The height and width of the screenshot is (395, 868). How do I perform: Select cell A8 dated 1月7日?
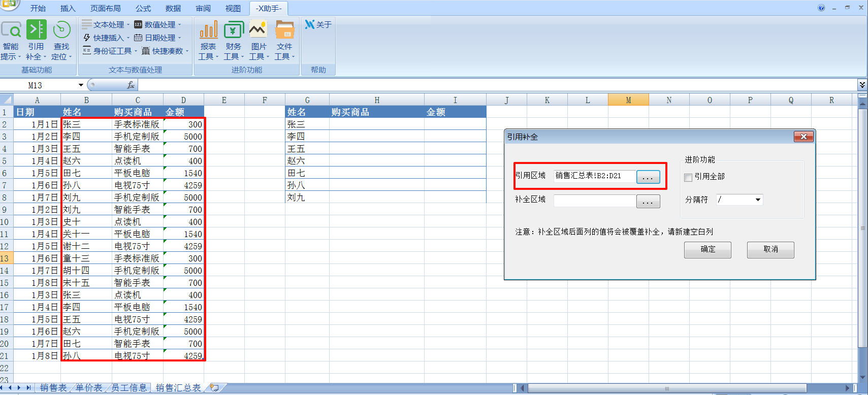tap(37, 197)
